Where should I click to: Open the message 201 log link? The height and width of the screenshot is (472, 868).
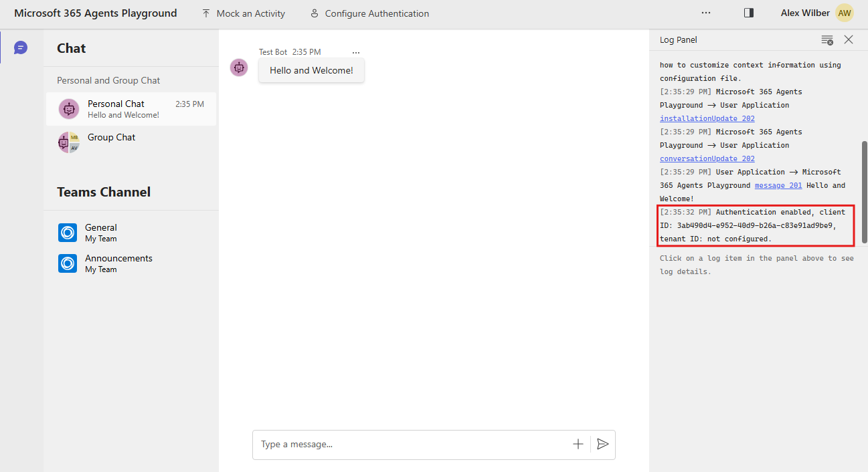(x=778, y=185)
